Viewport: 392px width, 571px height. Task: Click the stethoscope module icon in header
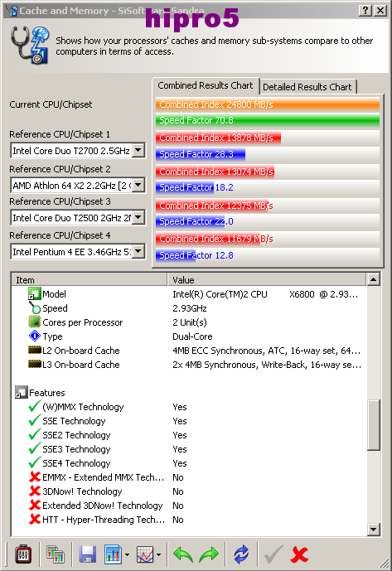pyautogui.click(x=30, y=46)
